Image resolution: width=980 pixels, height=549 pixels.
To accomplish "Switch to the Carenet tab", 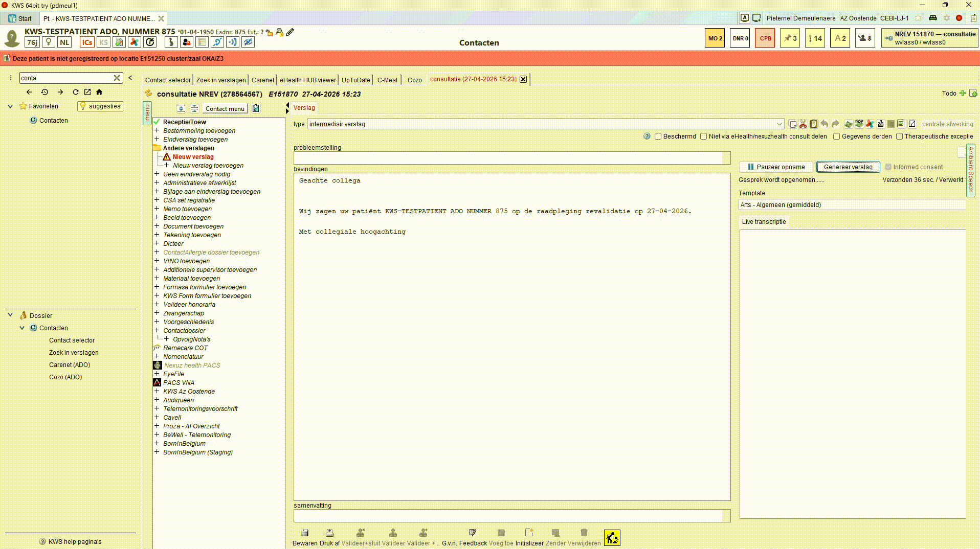I will [x=263, y=80].
